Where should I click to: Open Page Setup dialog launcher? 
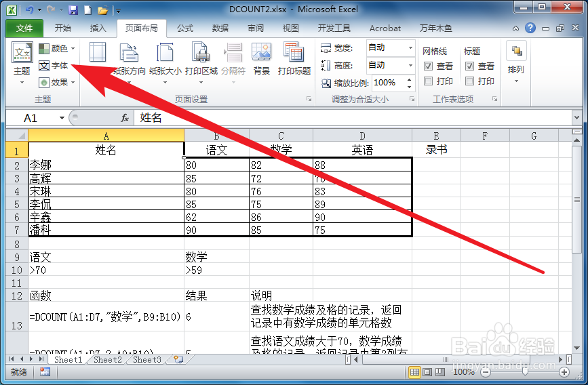tap(309, 99)
